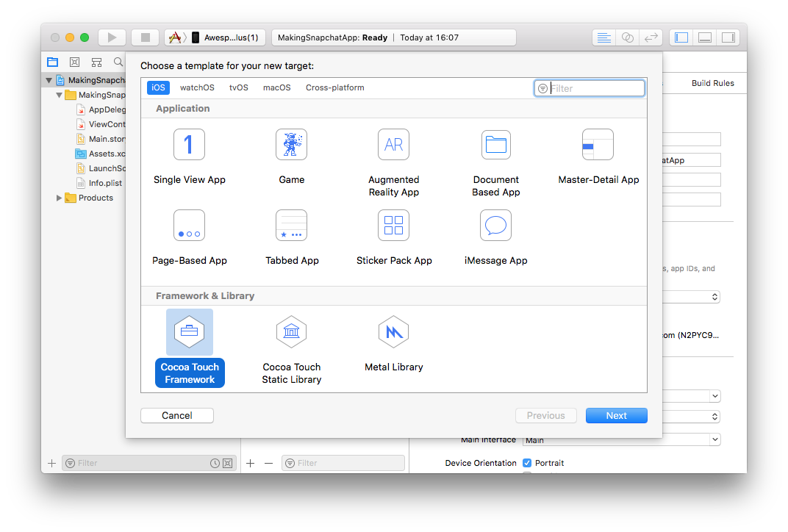The image size is (788, 532).
Task: Stop the running build
Action: click(146, 37)
